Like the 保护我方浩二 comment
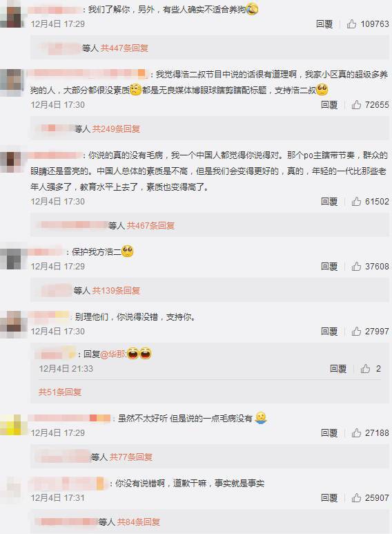Image resolution: width=392 pixels, height=534 pixels. point(356,266)
